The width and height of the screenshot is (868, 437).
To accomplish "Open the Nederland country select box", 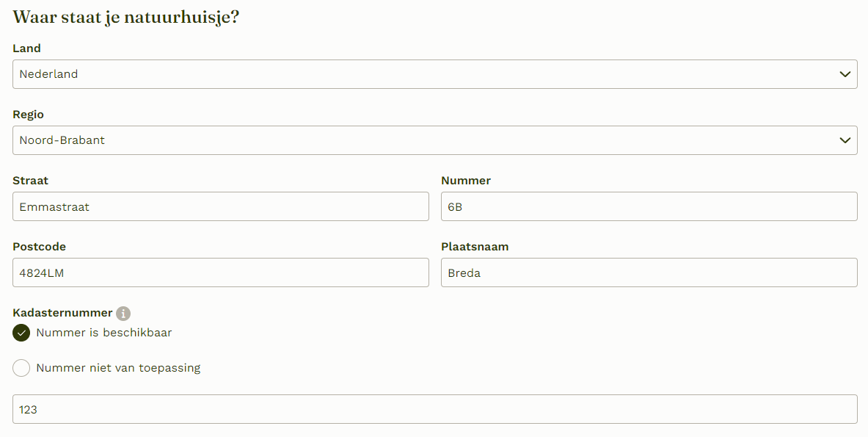I will 434,74.
